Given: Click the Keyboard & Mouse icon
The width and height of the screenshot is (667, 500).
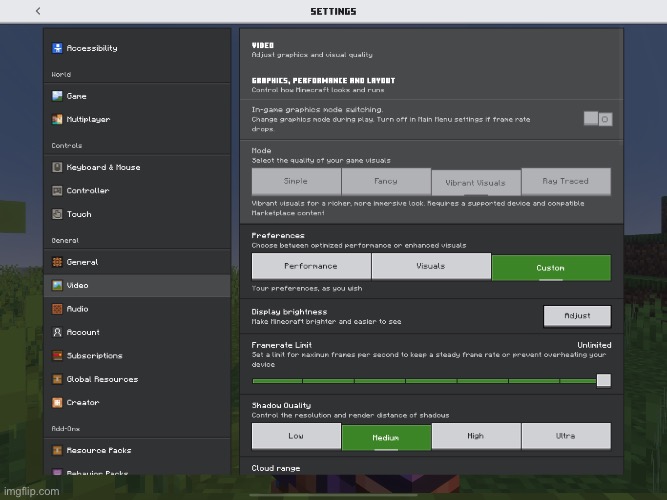Looking at the screenshot, I should [x=57, y=167].
